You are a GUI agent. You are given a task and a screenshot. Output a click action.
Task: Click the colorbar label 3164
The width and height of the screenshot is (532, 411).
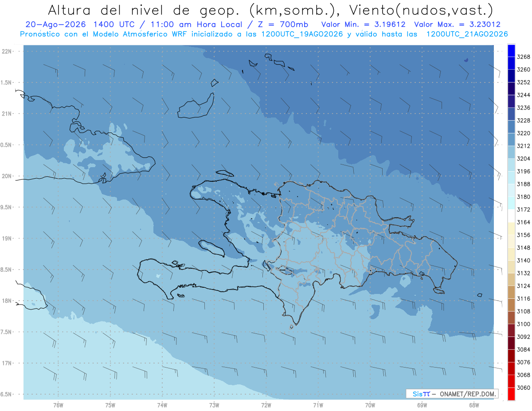[x=524, y=222]
